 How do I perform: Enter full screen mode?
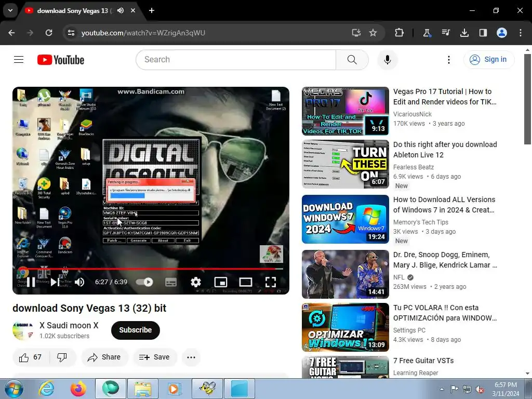270,282
